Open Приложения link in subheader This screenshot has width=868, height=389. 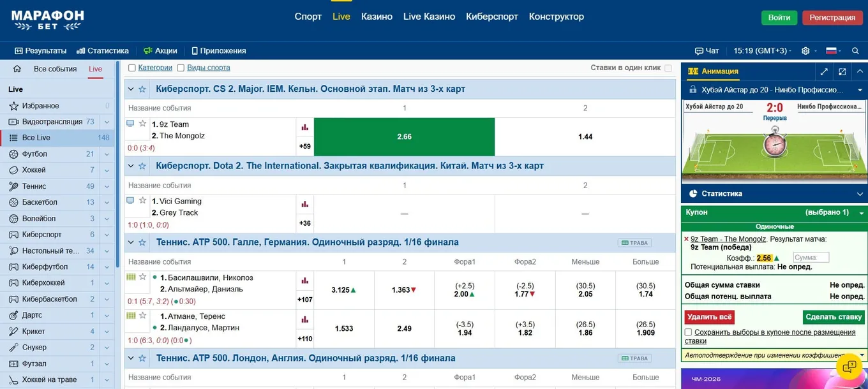pos(218,51)
